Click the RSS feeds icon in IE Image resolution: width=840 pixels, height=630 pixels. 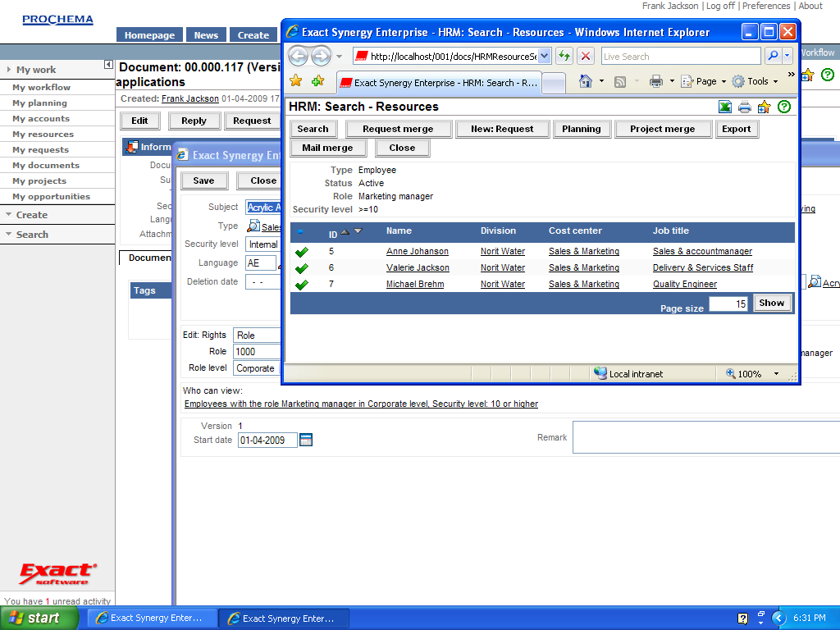pos(620,82)
